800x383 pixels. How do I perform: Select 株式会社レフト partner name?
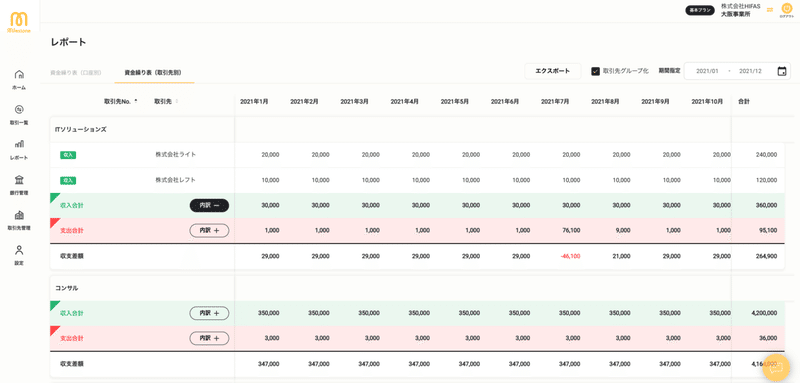coord(176,180)
